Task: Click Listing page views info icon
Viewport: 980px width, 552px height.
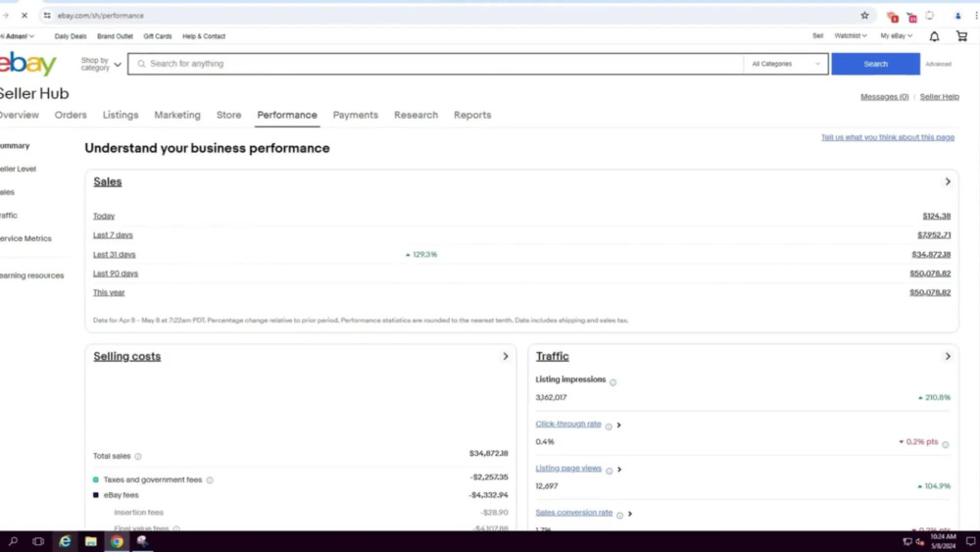Action: point(610,471)
